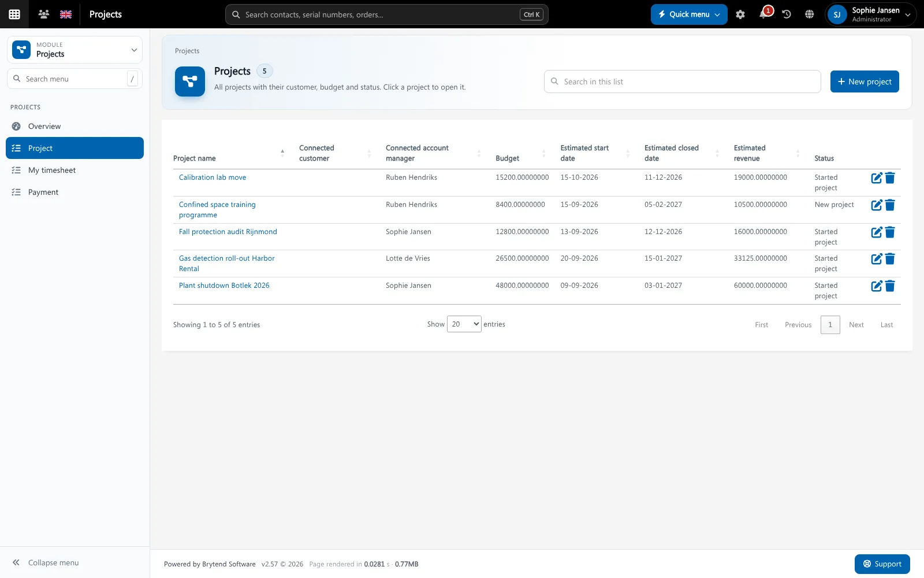The image size is (924, 578).
Task: Open the Quick menu dropdown
Action: 689,14
